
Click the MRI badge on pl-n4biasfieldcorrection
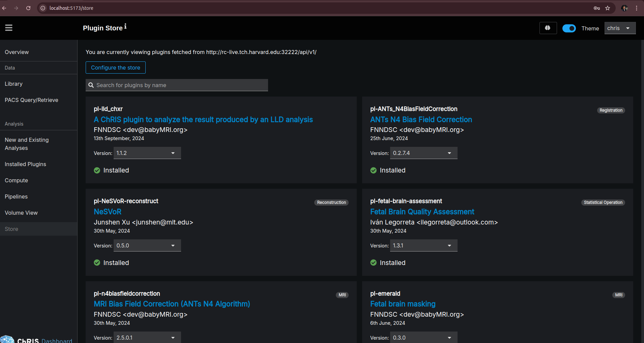tap(342, 295)
